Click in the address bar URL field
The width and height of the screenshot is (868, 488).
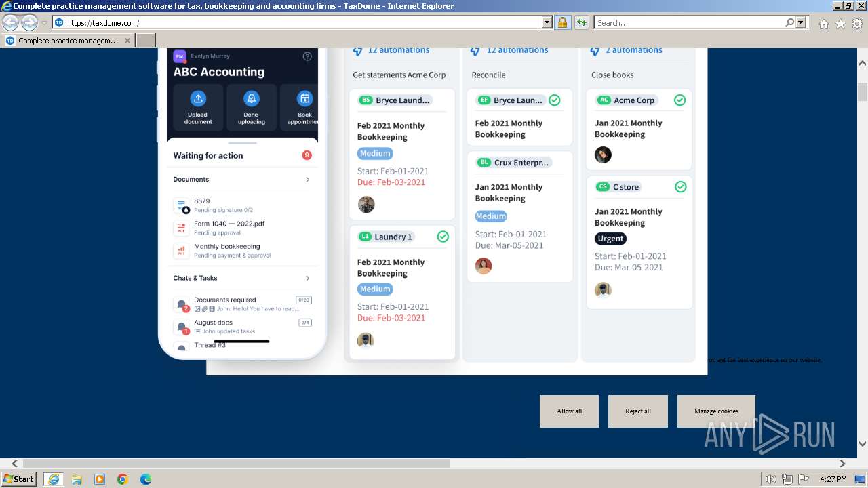click(x=303, y=23)
